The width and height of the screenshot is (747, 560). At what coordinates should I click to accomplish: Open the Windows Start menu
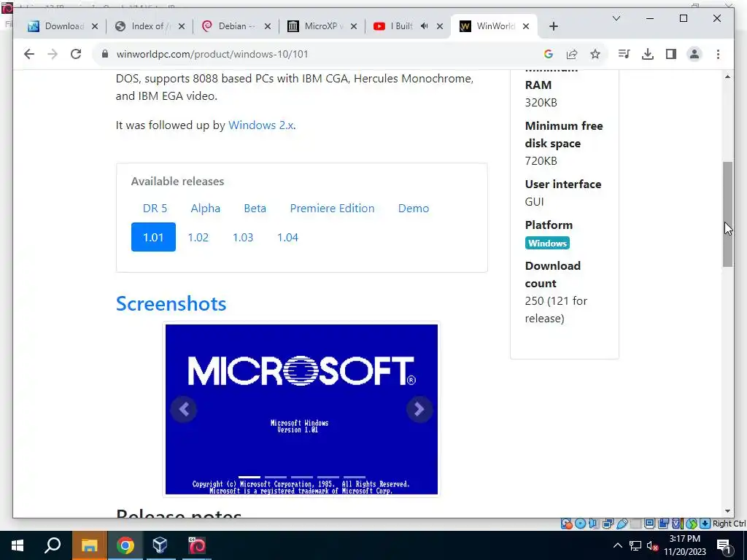click(18, 545)
